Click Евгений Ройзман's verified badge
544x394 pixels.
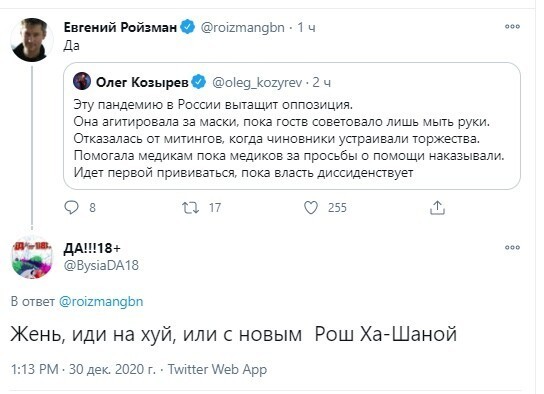click(x=188, y=27)
